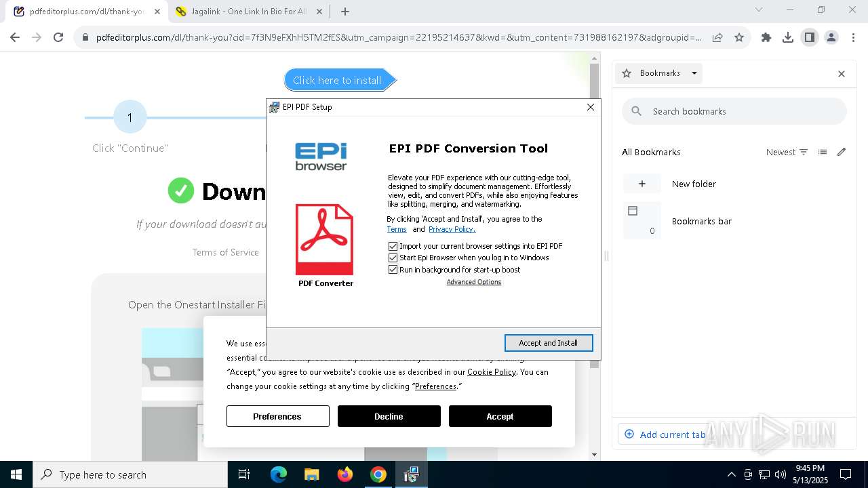Open the clock showing 9:45 PM
This screenshot has height=488, width=868.
click(x=810, y=474)
